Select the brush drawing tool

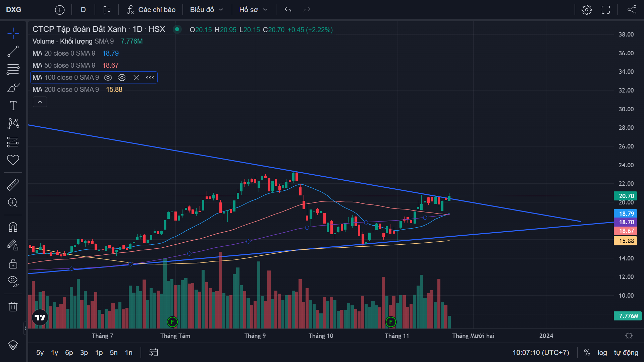pyautogui.click(x=13, y=88)
